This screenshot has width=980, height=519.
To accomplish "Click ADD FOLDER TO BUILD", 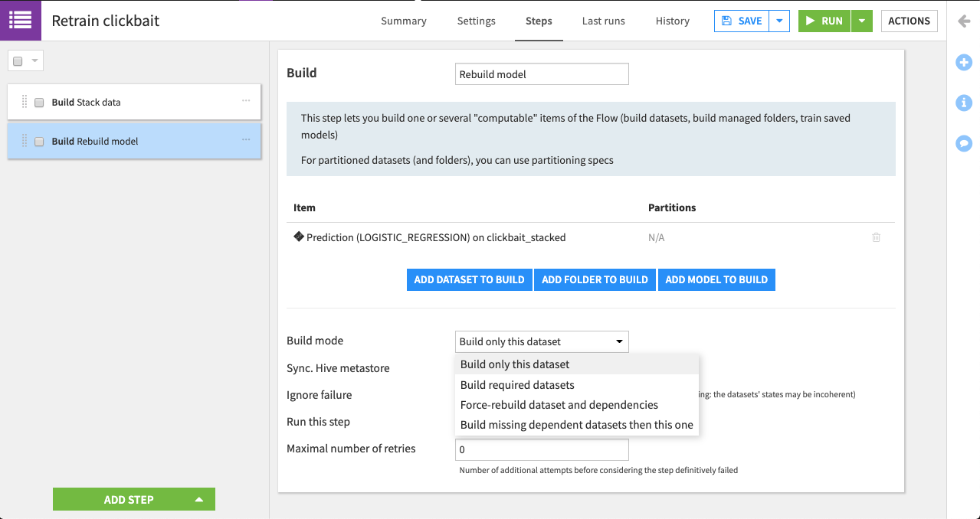I will point(595,279).
